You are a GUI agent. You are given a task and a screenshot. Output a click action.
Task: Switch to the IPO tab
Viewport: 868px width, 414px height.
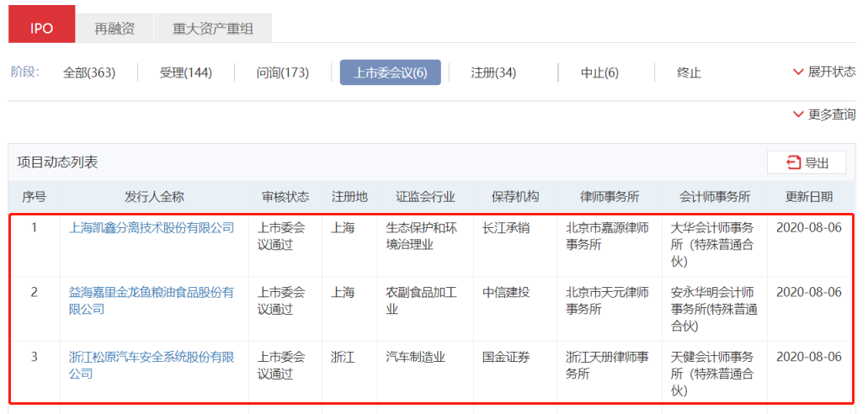coord(41,24)
